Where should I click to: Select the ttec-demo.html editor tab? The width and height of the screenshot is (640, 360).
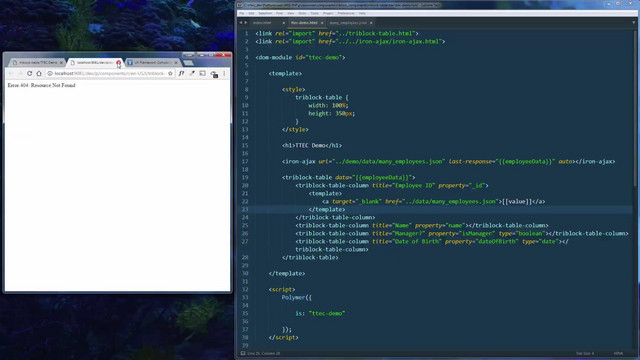tap(304, 23)
